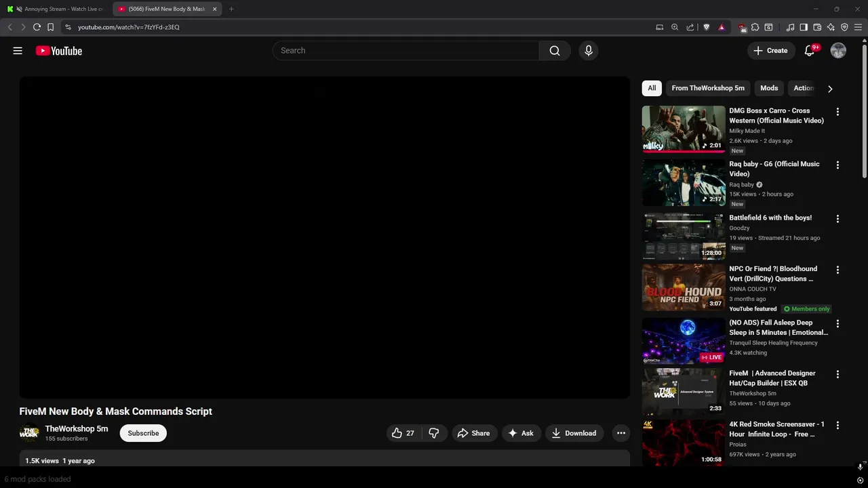Click the Ask button
The height and width of the screenshot is (488, 868).
tap(521, 433)
